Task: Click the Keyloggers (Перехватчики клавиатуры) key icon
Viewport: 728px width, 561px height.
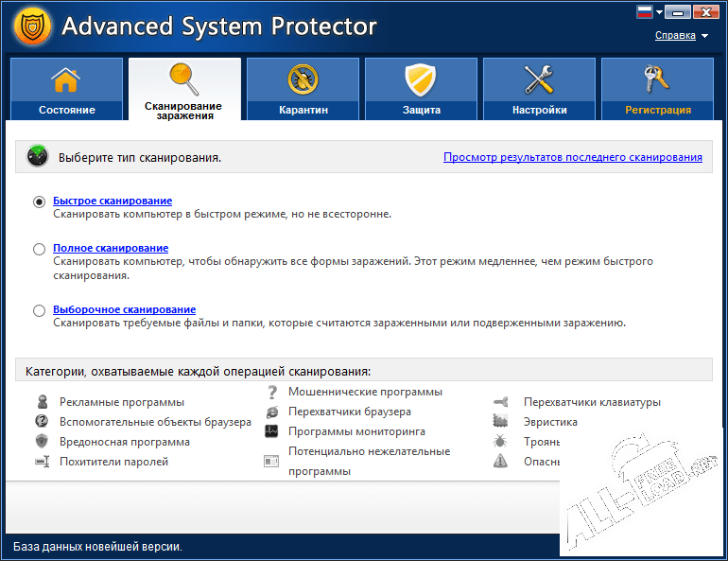Action: pyautogui.click(x=501, y=402)
